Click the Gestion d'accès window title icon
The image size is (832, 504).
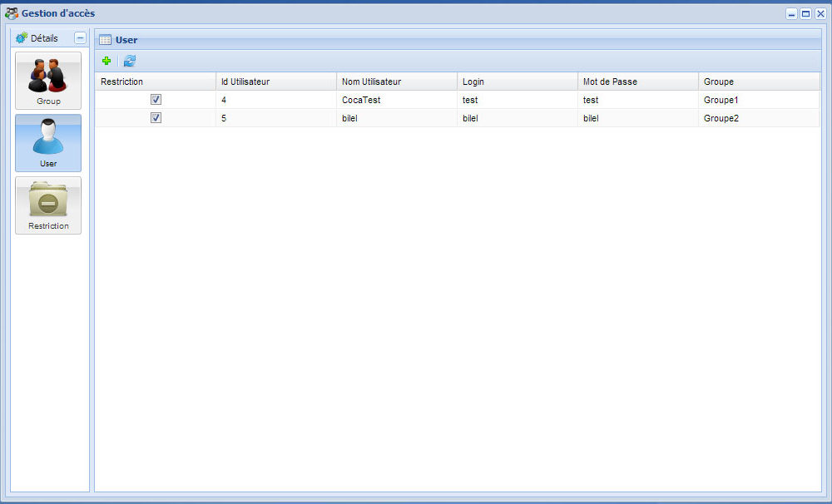pos(12,13)
